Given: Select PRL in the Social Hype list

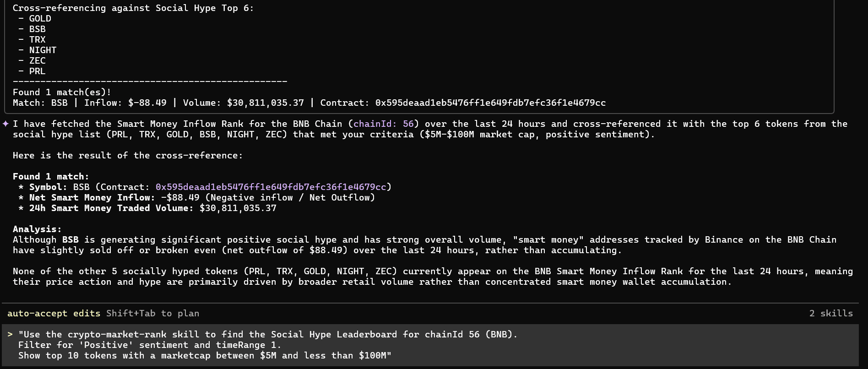Looking at the screenshot, I should click(38, 71).
